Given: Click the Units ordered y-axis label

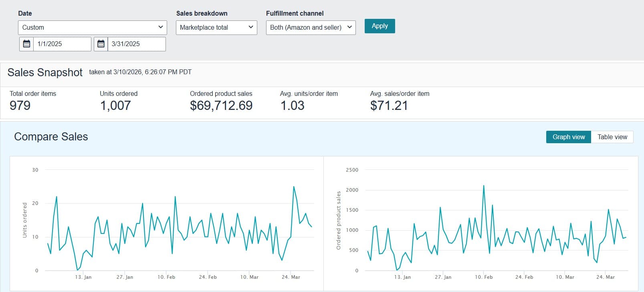Looking at the screenshot, I should [25, 220].
